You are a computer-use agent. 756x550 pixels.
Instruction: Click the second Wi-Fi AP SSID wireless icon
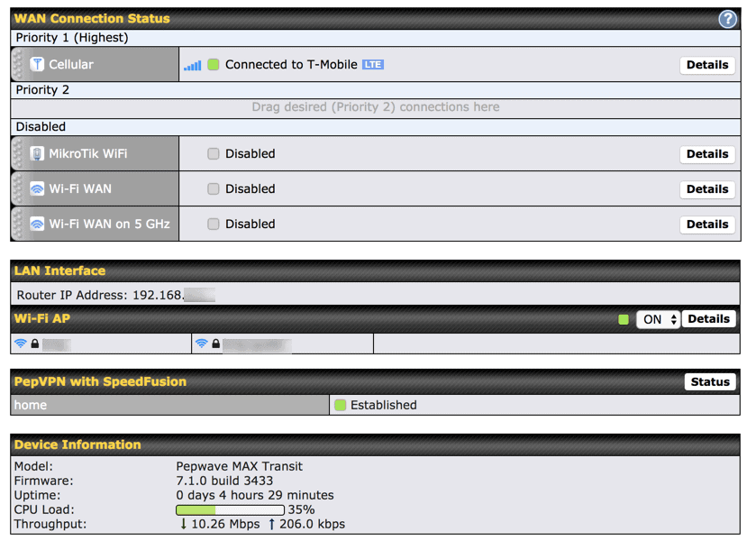pos(202,343)
